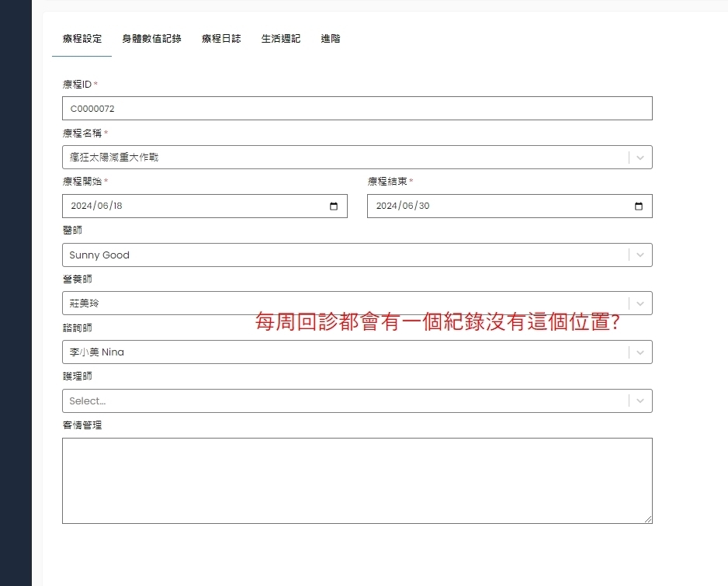Click the 客情管理 textarea resize handle

coord(648,519)
